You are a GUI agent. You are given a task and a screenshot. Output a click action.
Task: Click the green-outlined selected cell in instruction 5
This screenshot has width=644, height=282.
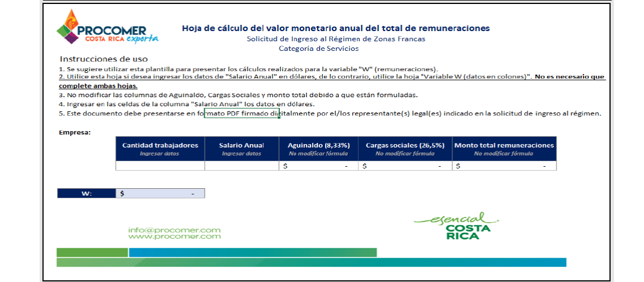(241, 113)
